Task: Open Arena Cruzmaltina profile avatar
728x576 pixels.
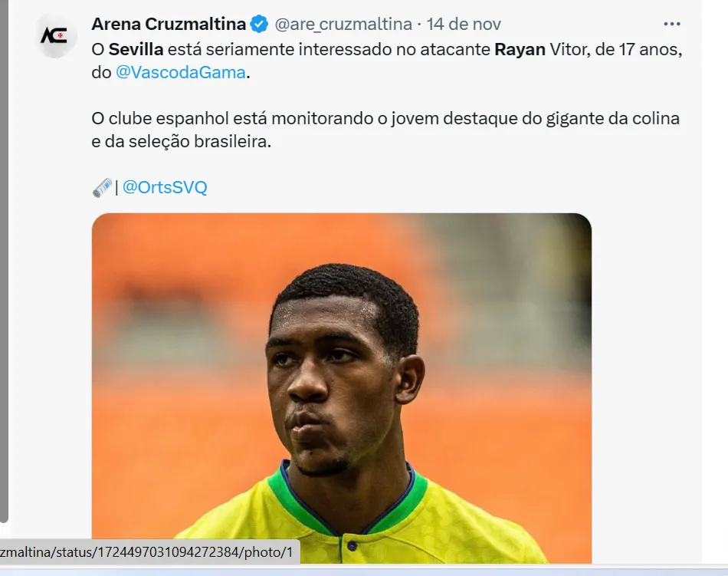Action: point(56,36)
